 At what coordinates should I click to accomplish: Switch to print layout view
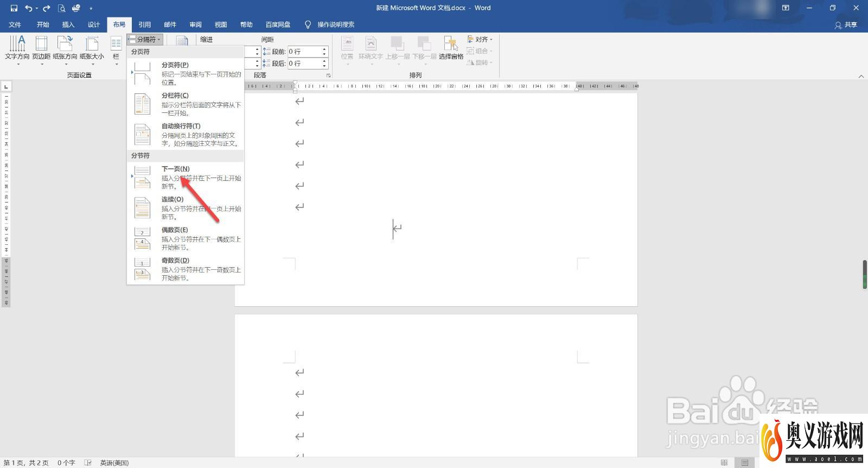click(745, 463)
